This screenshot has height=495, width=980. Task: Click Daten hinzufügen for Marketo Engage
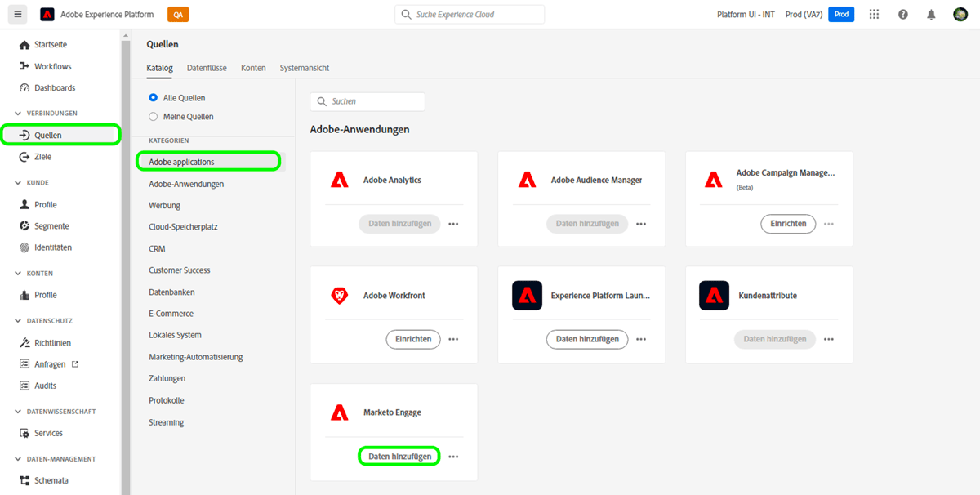399,455
